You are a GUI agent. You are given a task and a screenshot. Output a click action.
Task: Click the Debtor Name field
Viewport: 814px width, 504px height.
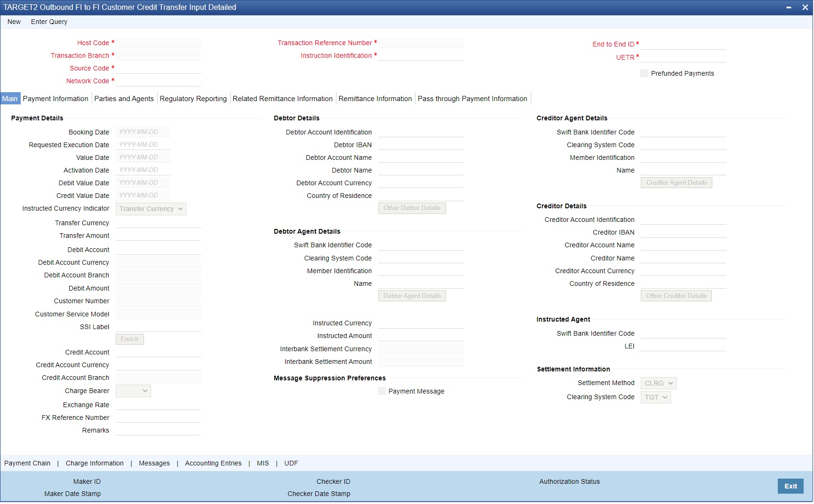click(x=421, y=170)
